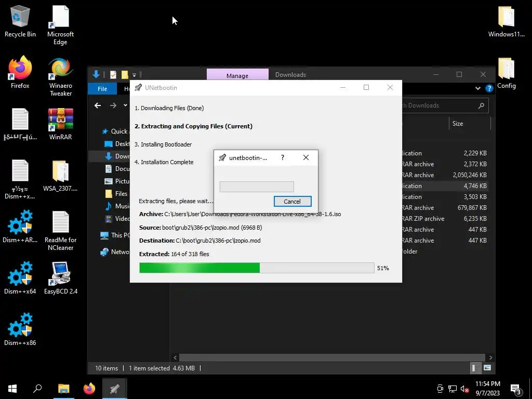Image resolution: width=532 pixels, height=399 pixels.
Task: Launch Firefox from the desktop icon
Action: pyautogui.click(x=20, y=73)
